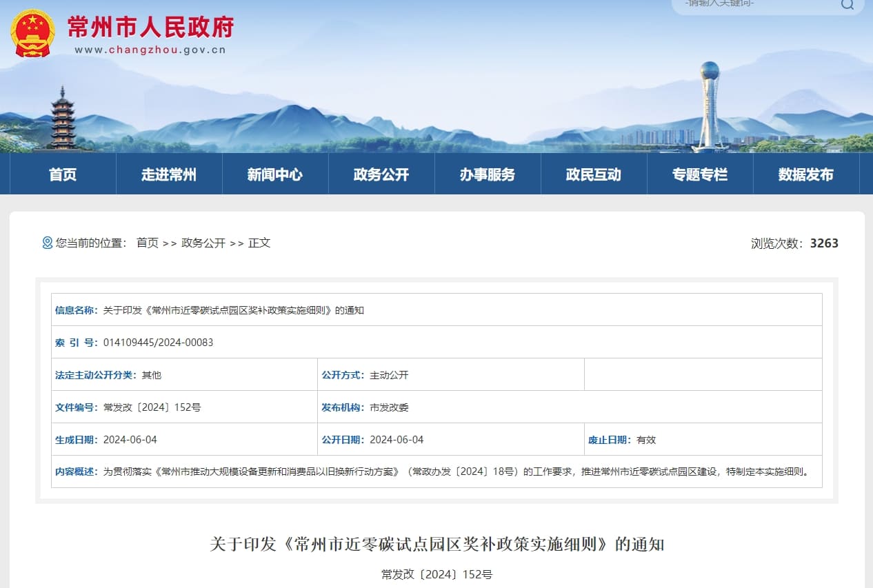The height and width of the screenshot is (588, 873).
Task: Click the centered notice title heading
Action: 436,544
